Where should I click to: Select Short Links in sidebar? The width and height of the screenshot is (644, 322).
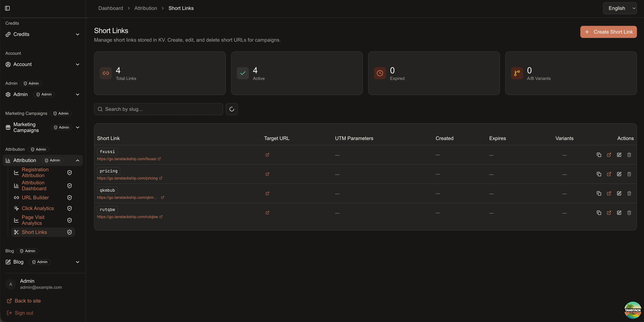coord(43,232)
